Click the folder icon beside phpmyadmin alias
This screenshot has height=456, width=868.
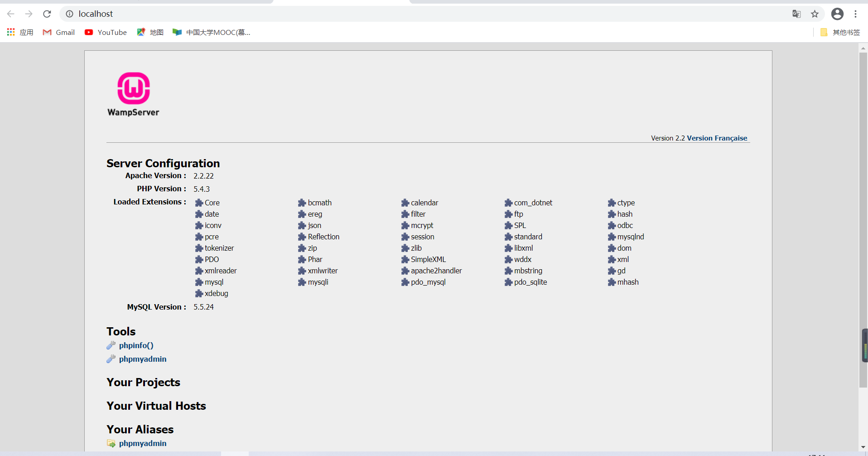[x=111, y=443]
